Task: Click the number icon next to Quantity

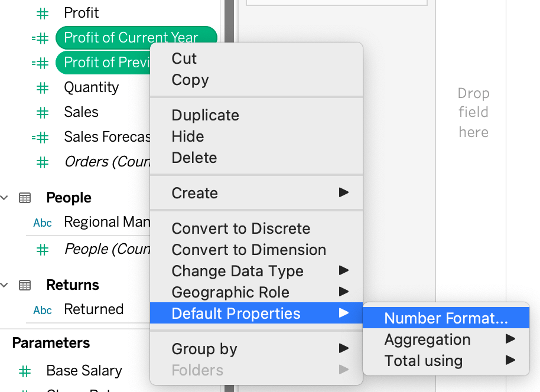Action: (x=42, y=88)
